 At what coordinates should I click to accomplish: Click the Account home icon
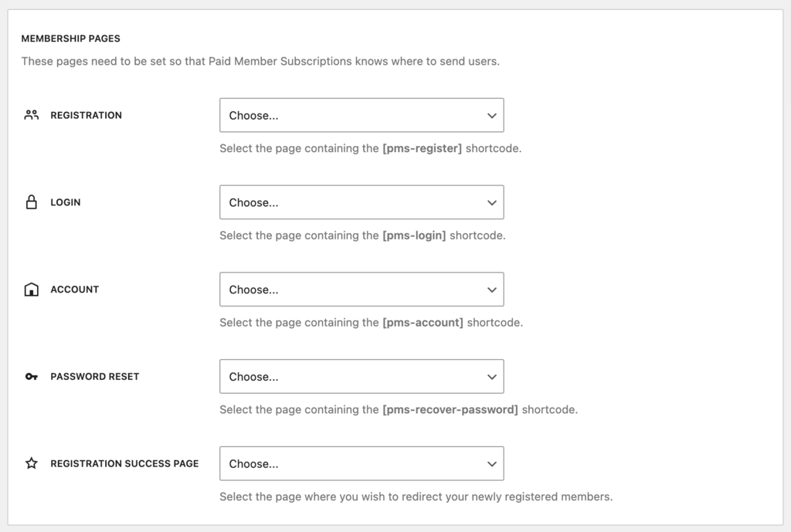[31, 289]
